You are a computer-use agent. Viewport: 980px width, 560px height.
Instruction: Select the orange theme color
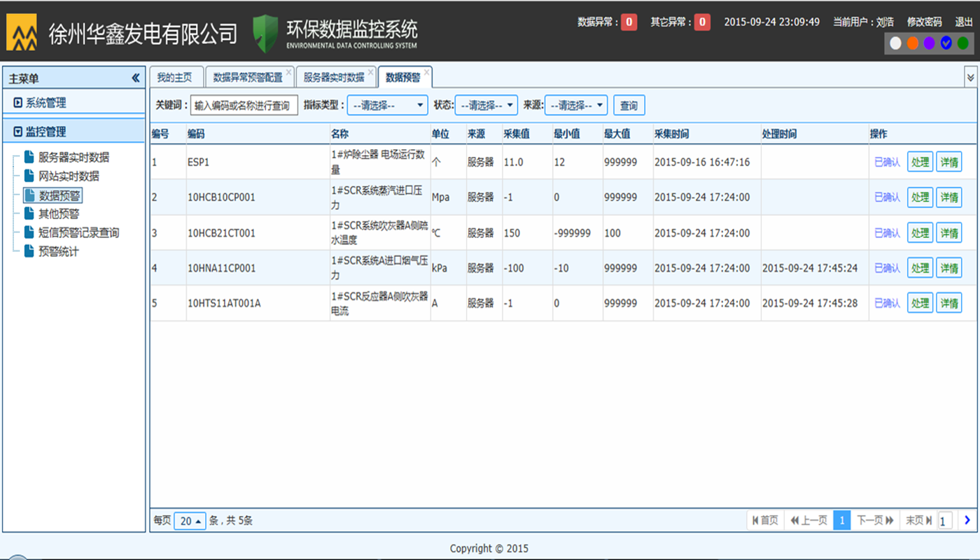coord(912,43)
